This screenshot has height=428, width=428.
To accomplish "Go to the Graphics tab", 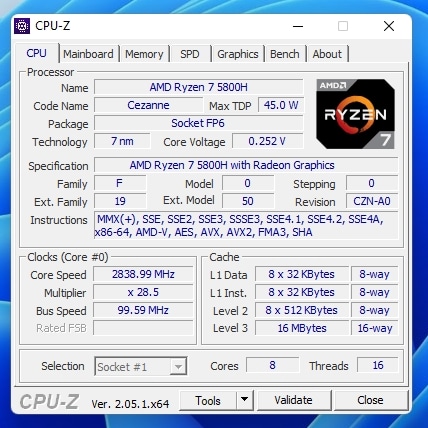I will point(238,54).
